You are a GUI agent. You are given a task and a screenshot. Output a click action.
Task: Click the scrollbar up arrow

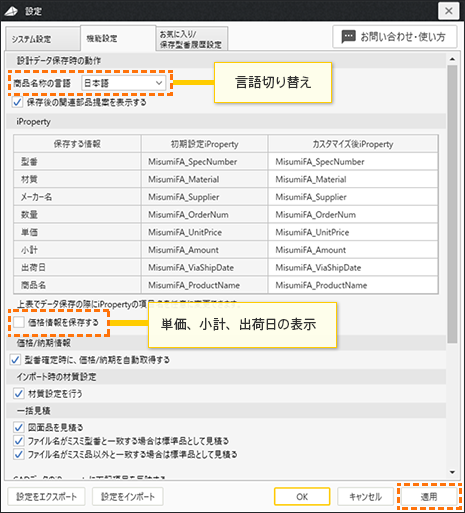[x=452, y=59]
